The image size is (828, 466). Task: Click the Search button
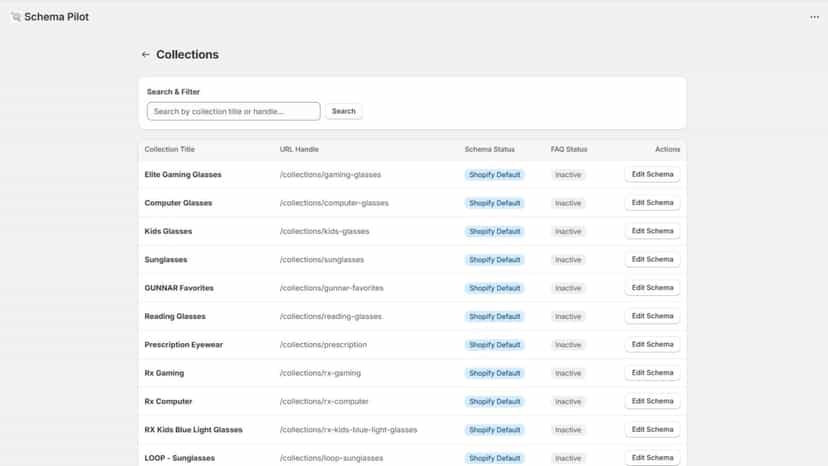point(344,111)
